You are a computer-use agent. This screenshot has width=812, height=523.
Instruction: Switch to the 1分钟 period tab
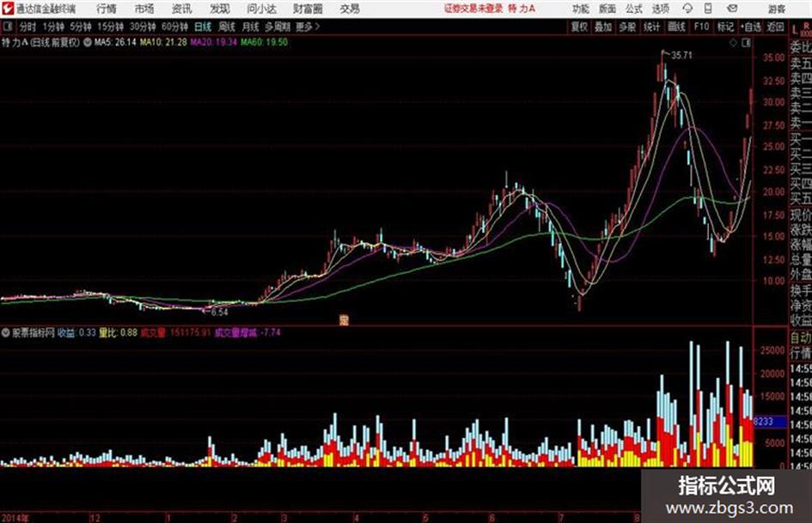(x=53, y=27)
